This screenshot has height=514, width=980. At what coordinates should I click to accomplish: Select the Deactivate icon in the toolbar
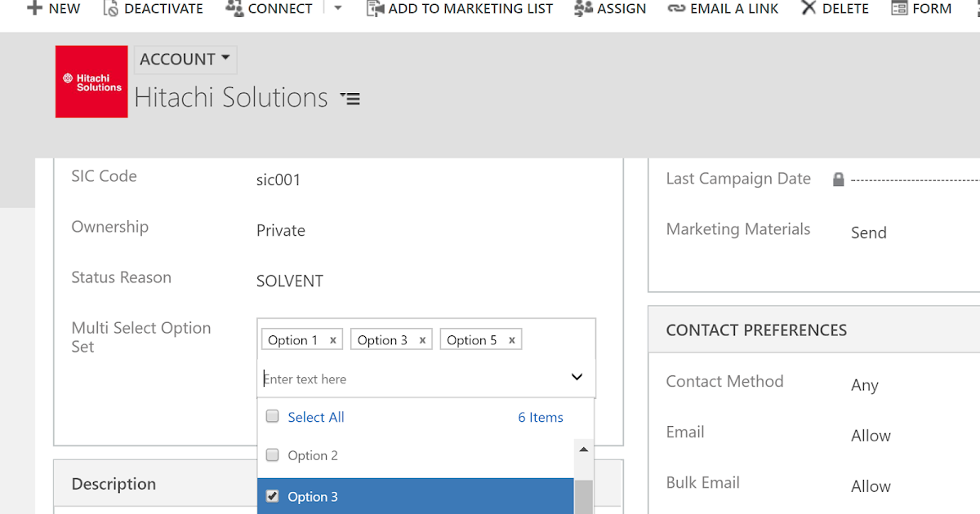109,8
